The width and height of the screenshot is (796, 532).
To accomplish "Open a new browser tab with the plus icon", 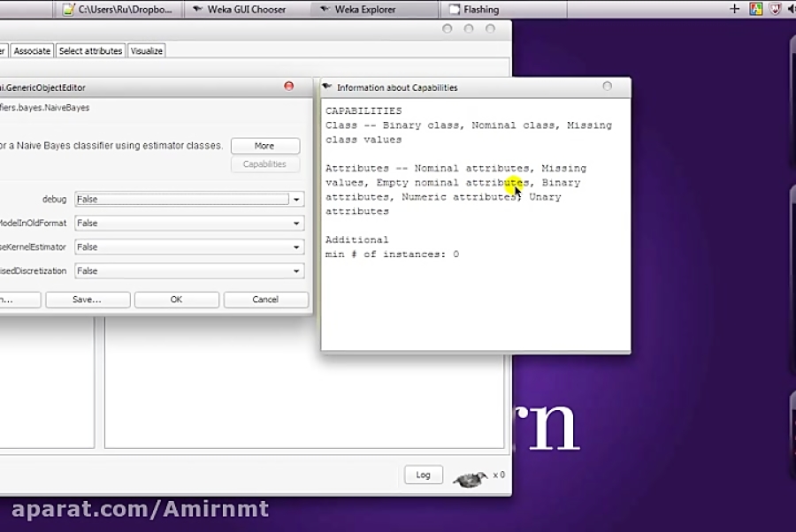I will 736,10.
